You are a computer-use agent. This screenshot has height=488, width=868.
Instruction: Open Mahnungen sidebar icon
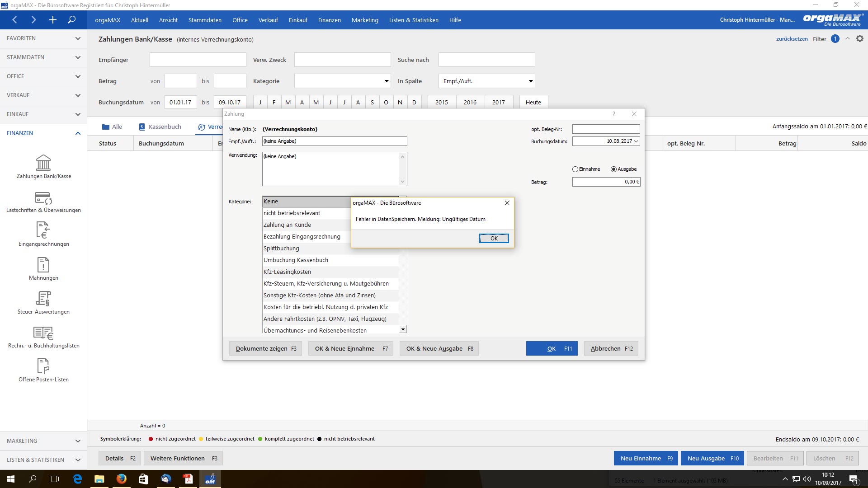[x=43, y=268]
